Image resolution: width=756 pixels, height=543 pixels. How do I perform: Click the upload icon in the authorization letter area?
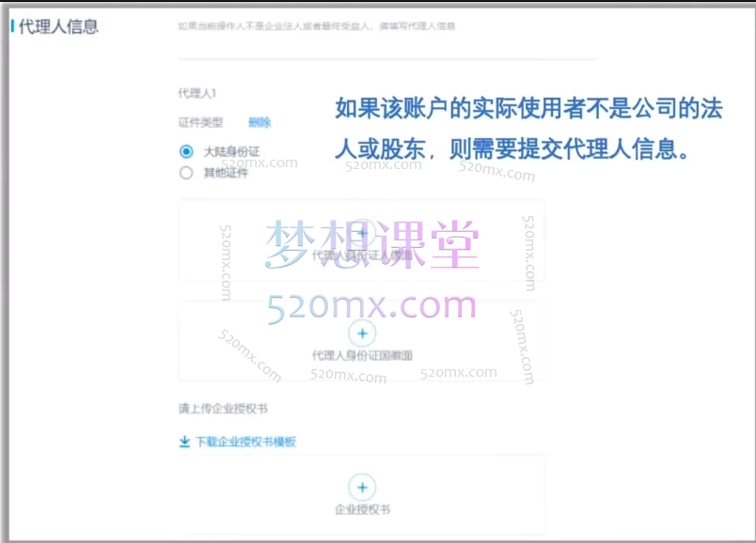tap(362, 488)
